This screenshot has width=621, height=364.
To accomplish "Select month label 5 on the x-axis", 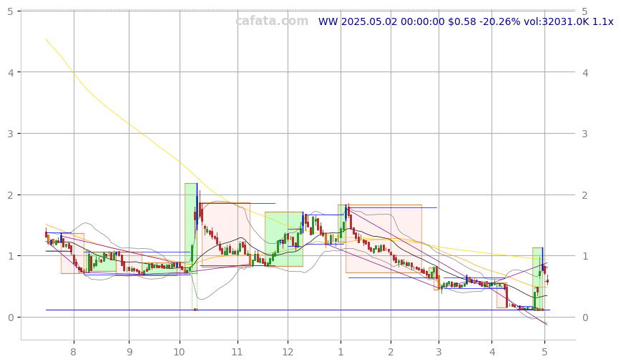I will [x=545, y=352].
